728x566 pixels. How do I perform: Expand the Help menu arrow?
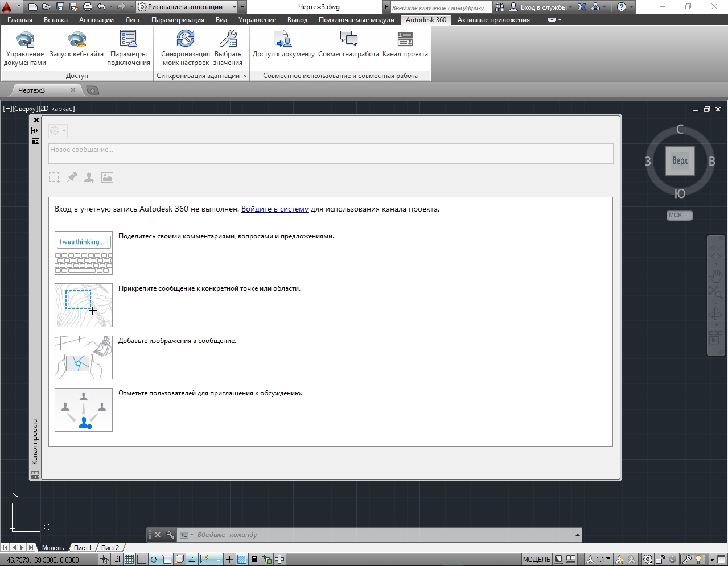pyautogui.click(x=632, y=7)
